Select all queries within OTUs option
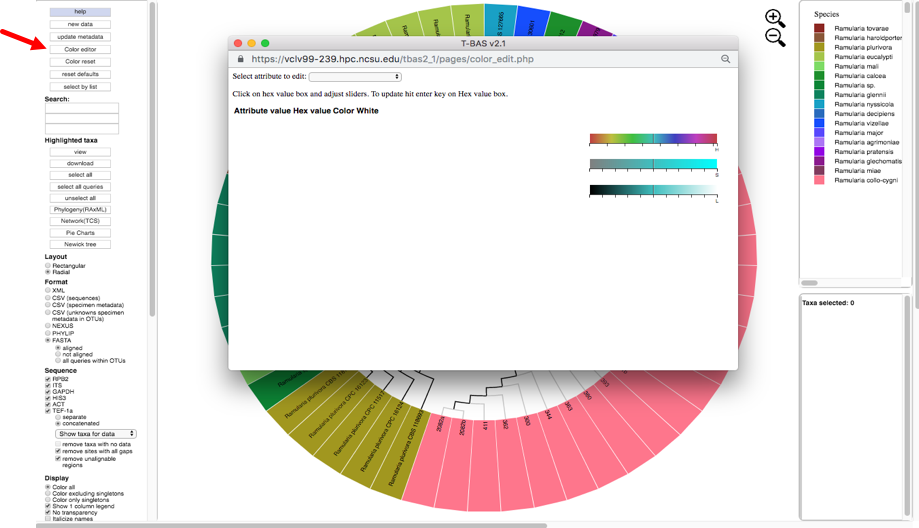 58,361
